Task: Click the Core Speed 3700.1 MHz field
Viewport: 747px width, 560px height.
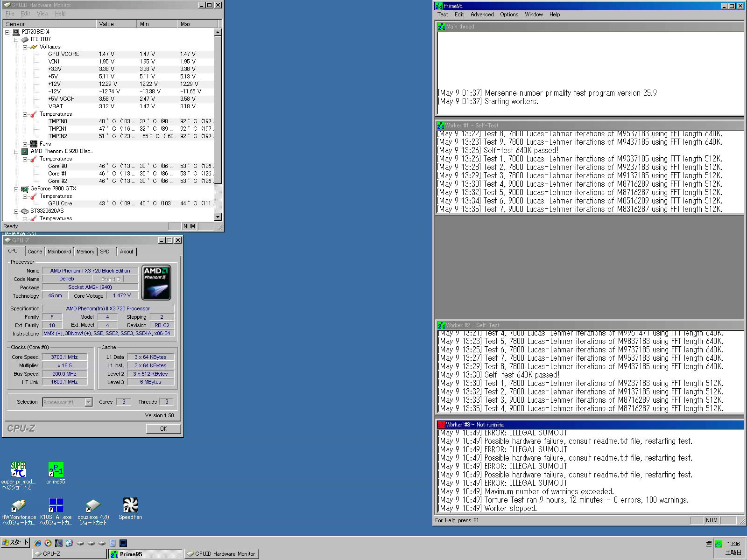Action: 64,357
